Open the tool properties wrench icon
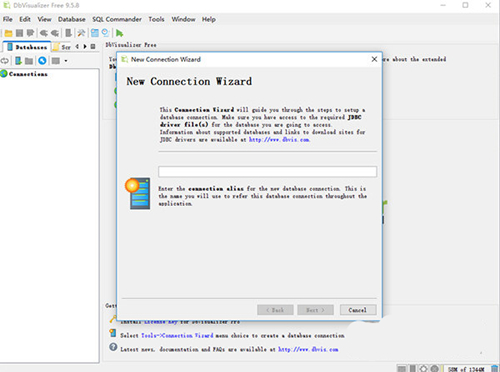Screen dimensions: 500x372 click(81, 33)
